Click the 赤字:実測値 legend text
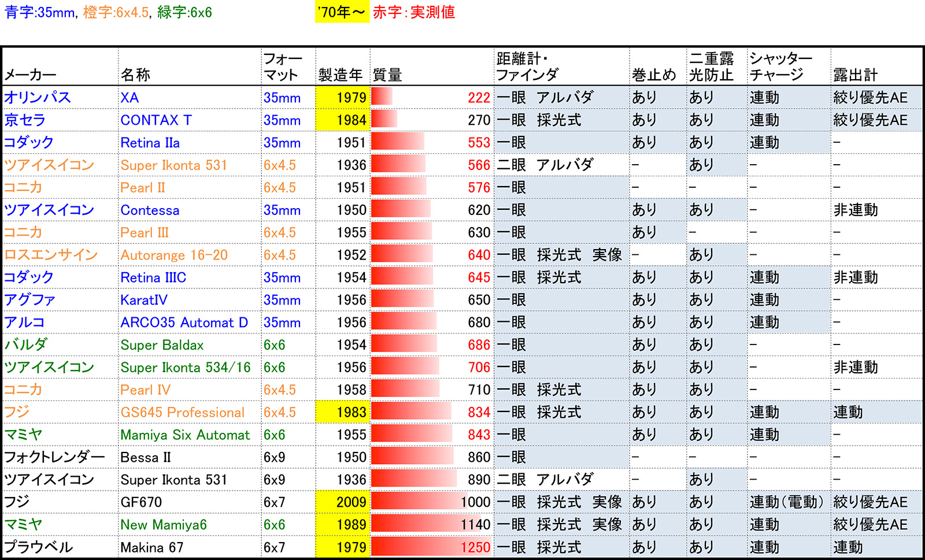The height and width of the screenshot is (560, 925). [x=414, y=12]
